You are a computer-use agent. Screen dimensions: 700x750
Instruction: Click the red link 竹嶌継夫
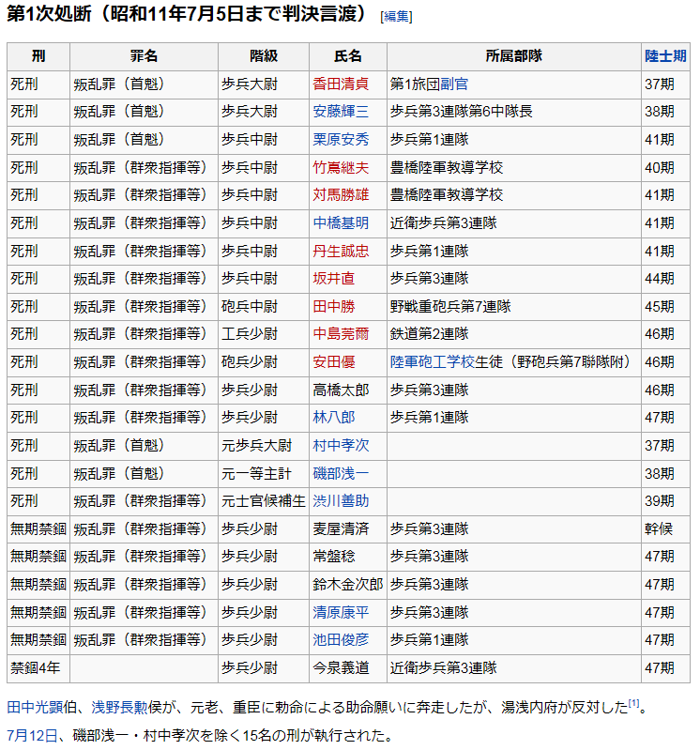[x=341, y=168]
